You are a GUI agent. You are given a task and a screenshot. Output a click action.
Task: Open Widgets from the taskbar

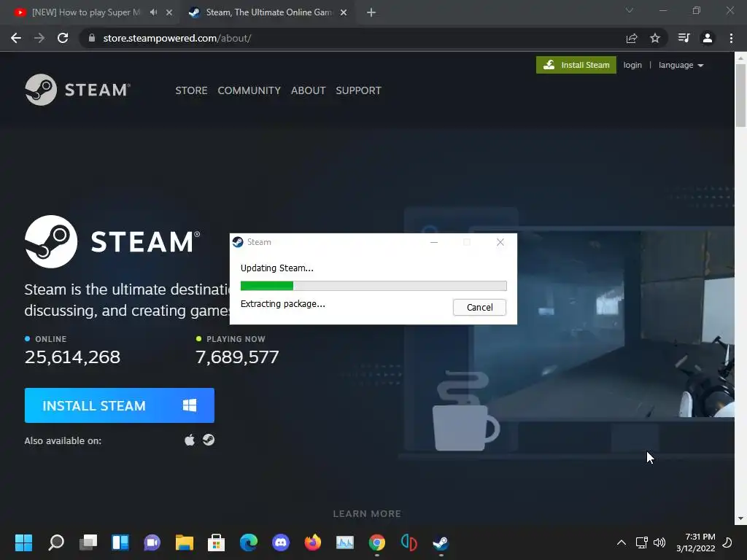pyautogui.click(x=120, y=542)
